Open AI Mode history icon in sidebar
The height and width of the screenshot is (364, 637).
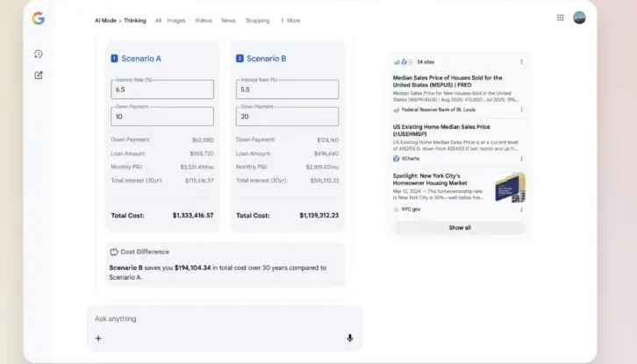point(39,54)
